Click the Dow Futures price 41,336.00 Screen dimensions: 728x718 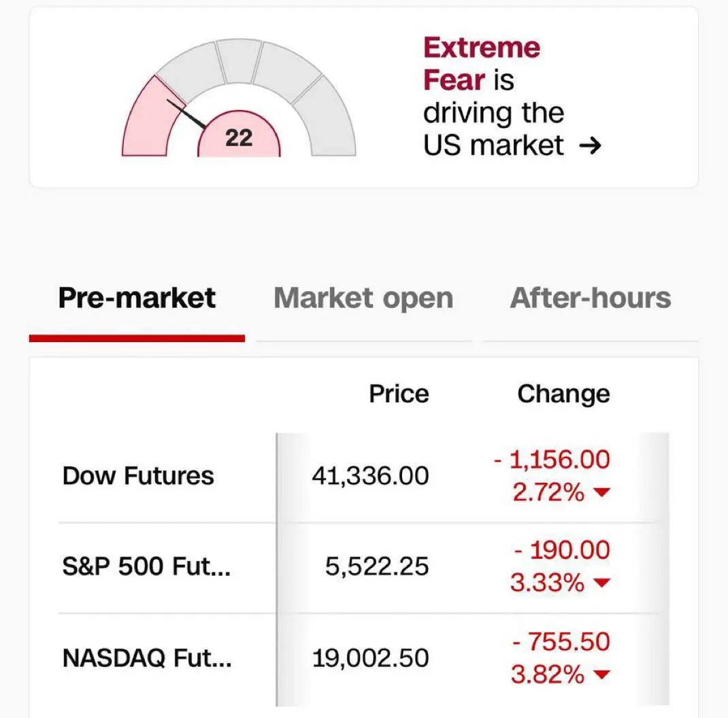[370, 476]
